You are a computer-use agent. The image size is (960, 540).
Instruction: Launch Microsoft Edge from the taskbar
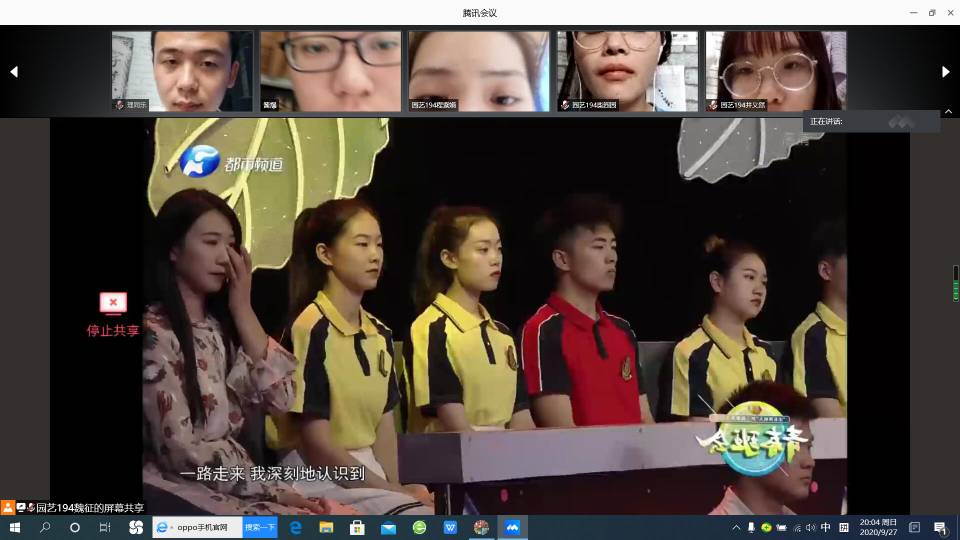(296, 527)
